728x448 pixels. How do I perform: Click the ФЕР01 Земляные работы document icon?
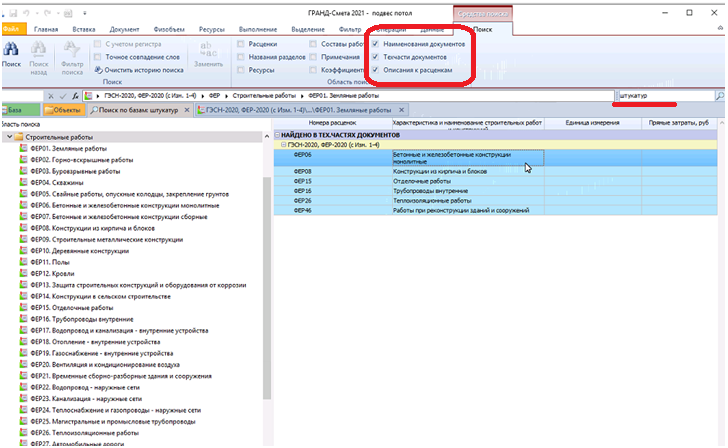point(23,149)
